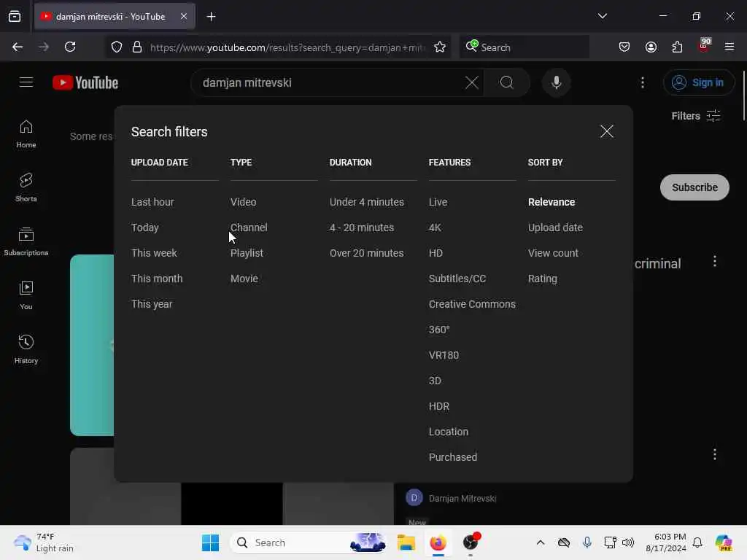
Task: Enable the 4K feature filter
Action: (435, 228)
